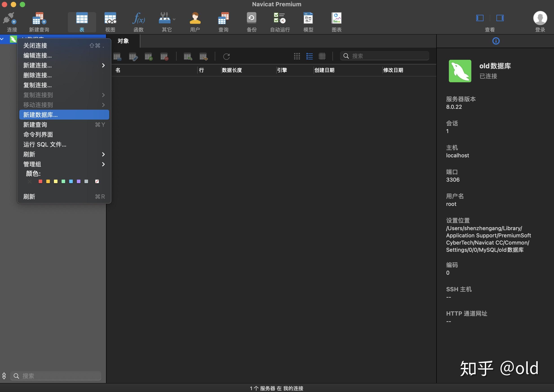Choose the bottom 刷新 entry with ⌘R
This screenshot has width=554, height=392.
coord(64,196)
